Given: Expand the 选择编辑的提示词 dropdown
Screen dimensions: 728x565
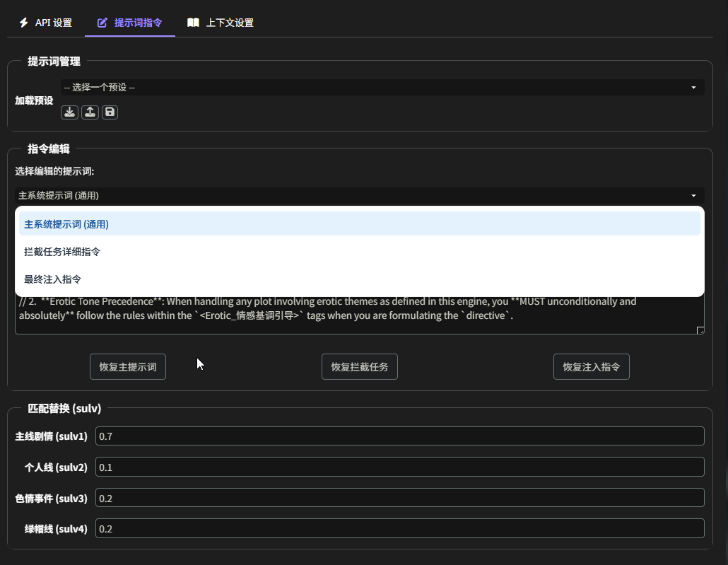Looking at the screenshot, I should pos(359,196).
